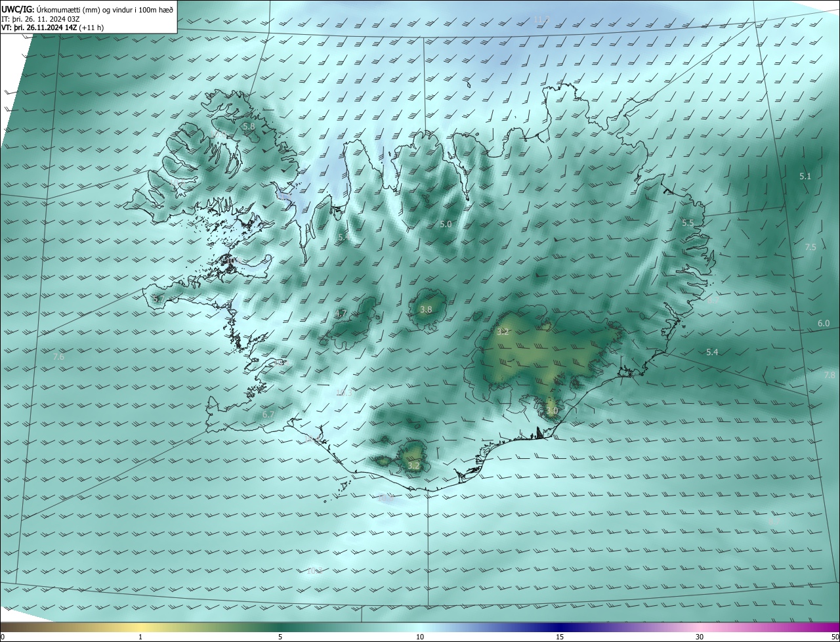Click the 5.0 value on the map
Screen dimensions: 840x642
446,225
